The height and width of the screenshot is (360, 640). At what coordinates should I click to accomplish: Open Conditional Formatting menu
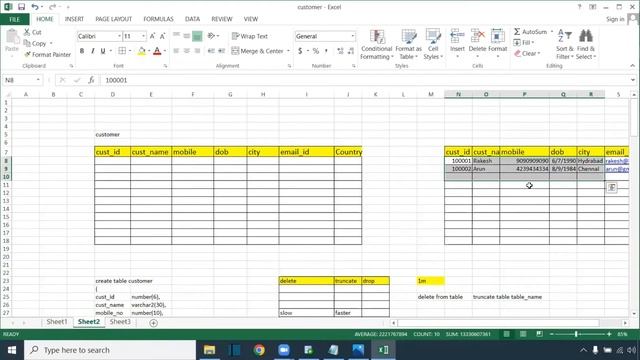click(x=377, y=44)
